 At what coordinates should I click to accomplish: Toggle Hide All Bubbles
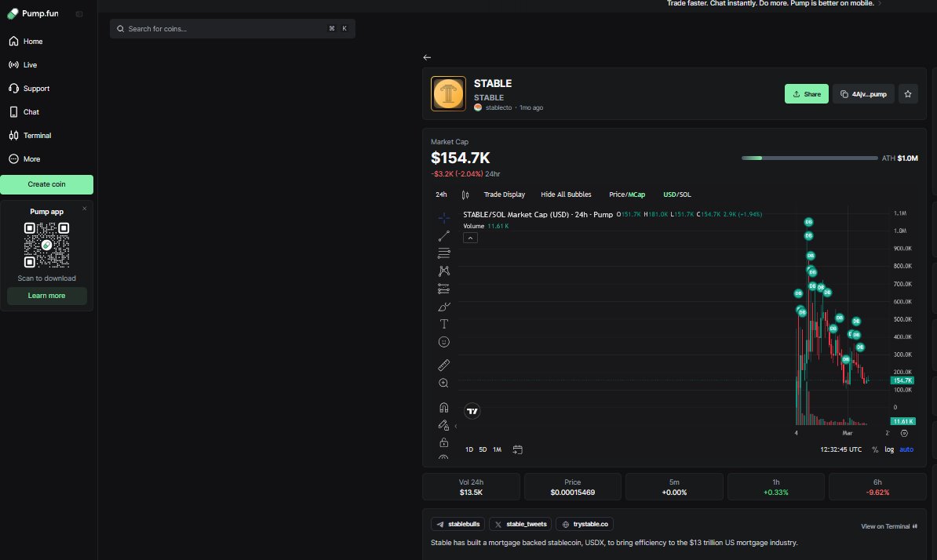(x=566, y=195)
